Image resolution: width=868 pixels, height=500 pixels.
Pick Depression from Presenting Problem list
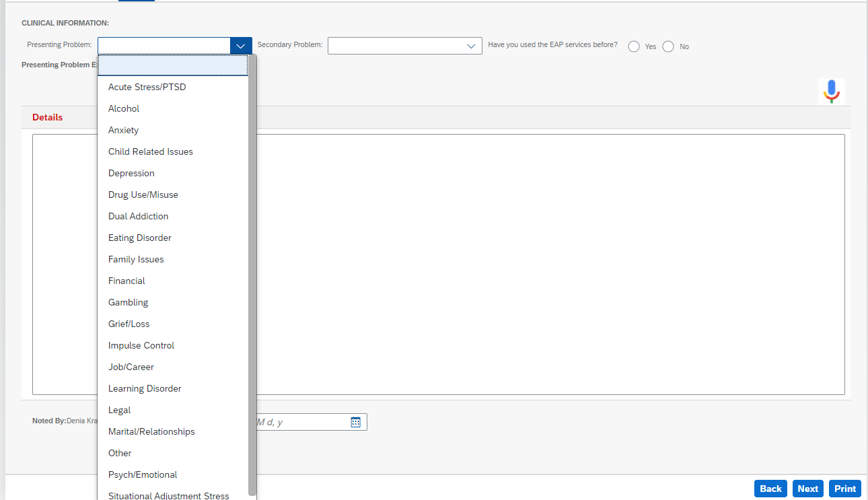[x=131, y=173]
